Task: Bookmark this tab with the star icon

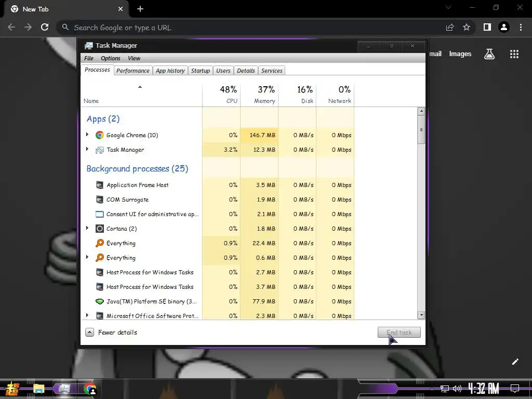Action: [x=467, y=27]
